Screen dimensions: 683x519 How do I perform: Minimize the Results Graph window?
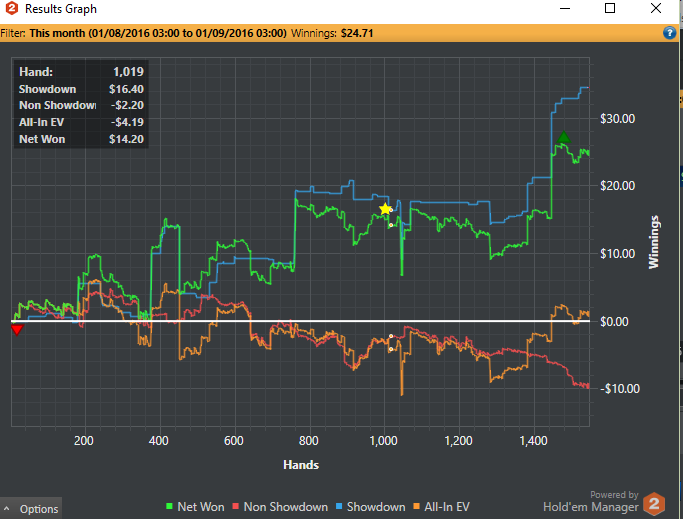pos(565,8)
